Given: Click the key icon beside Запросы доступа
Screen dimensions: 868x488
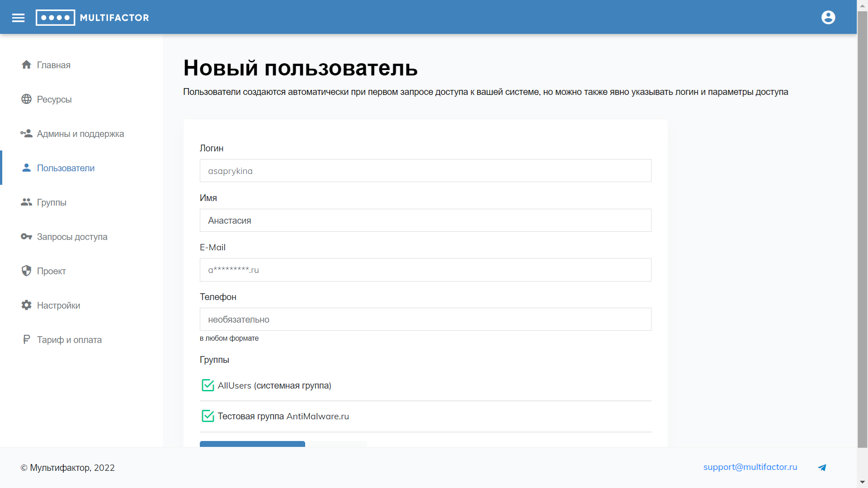Looking at the screenshot, I should (x=26, y=236).
